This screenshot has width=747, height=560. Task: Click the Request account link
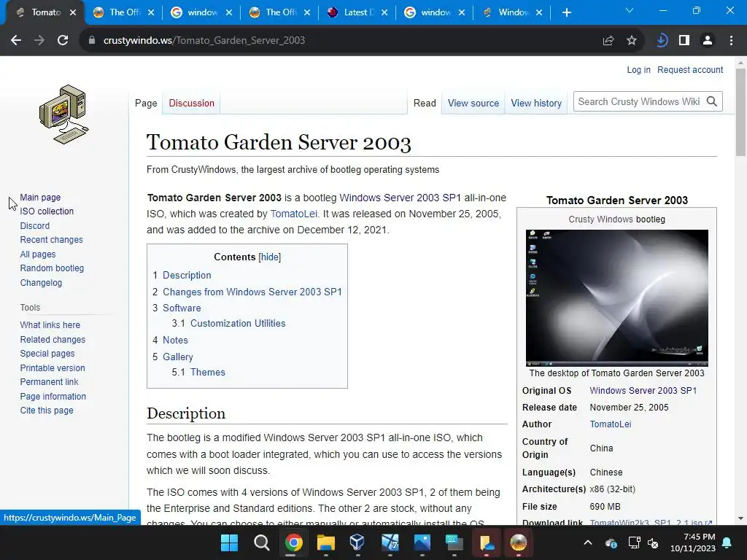pyautogui.click(x=690, y=70)
